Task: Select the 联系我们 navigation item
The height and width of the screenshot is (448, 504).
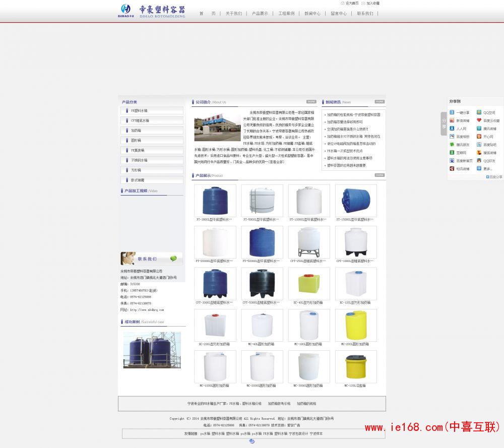Action: [x=365, y=14]
